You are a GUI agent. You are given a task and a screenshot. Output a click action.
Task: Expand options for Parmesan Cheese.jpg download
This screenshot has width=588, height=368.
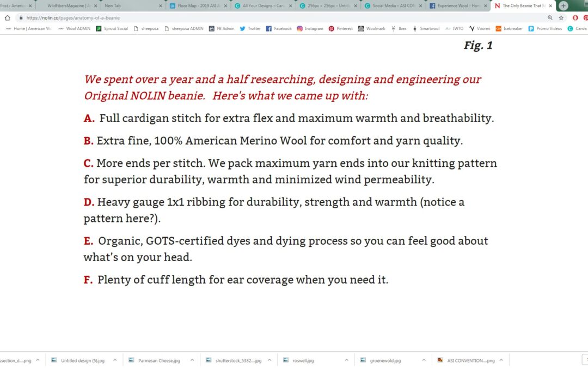pos(192,360)
